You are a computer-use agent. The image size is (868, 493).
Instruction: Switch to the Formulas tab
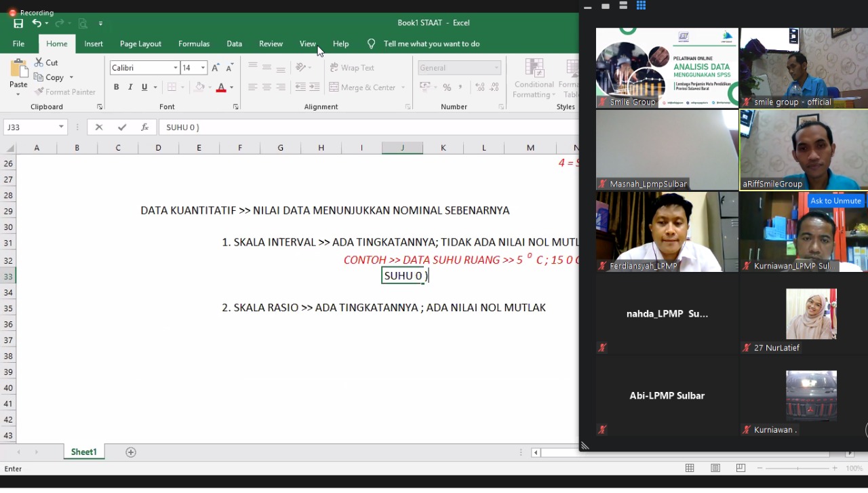pos(194,43)
